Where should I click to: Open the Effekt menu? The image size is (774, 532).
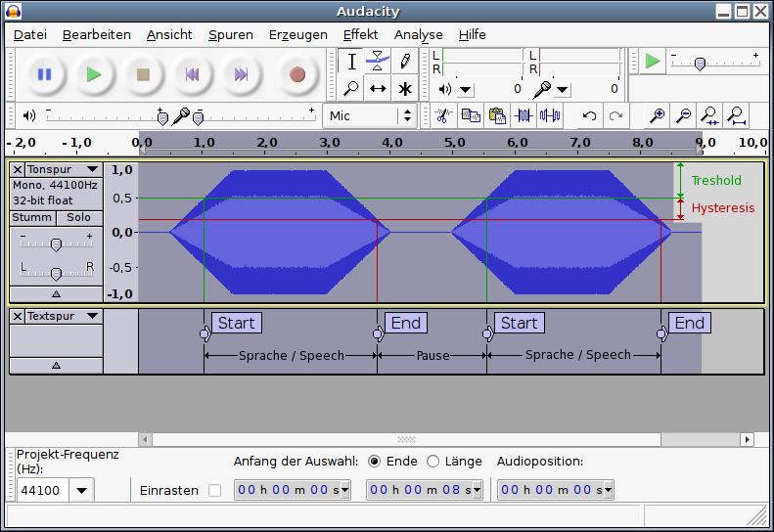pos(360,34)
